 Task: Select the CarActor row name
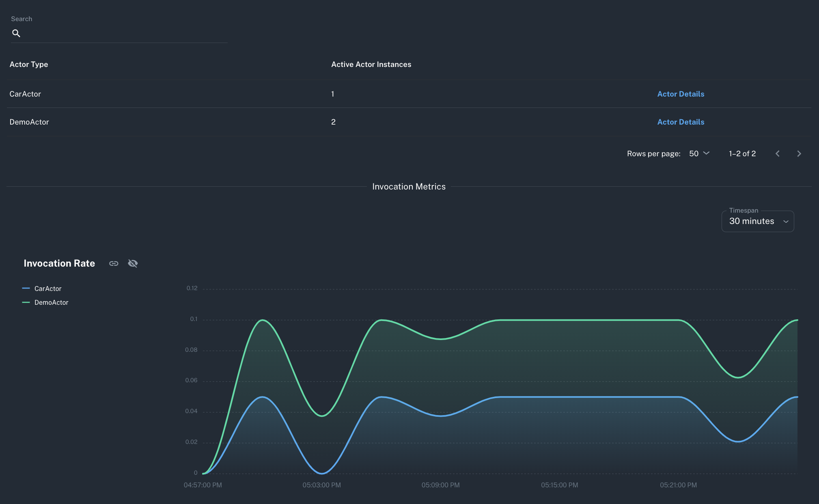(x=25, y=94)
